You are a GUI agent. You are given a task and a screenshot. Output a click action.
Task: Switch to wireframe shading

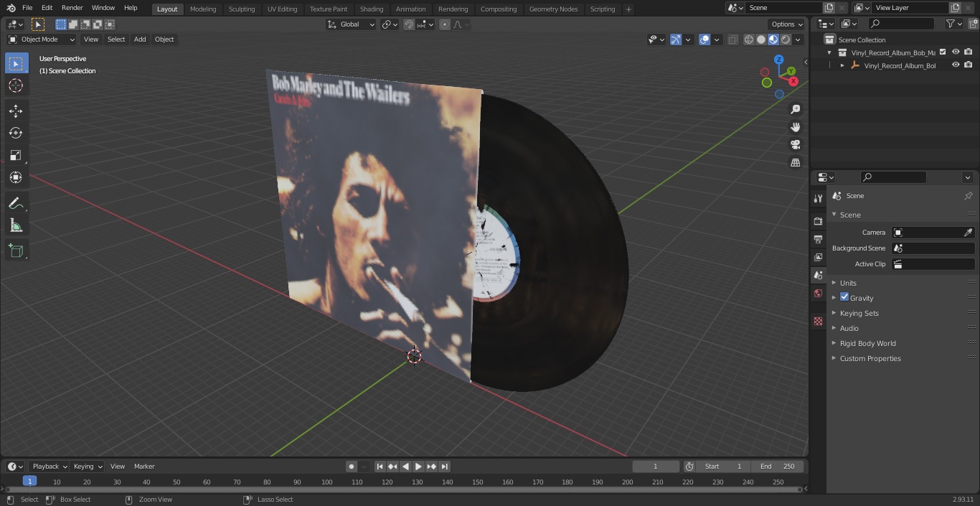[x=749, y=39]
